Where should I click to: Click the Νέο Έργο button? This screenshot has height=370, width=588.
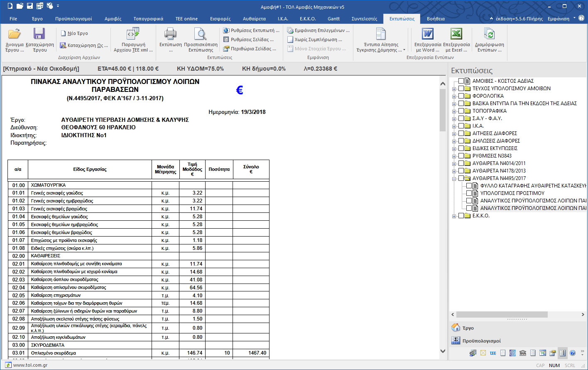74,33
